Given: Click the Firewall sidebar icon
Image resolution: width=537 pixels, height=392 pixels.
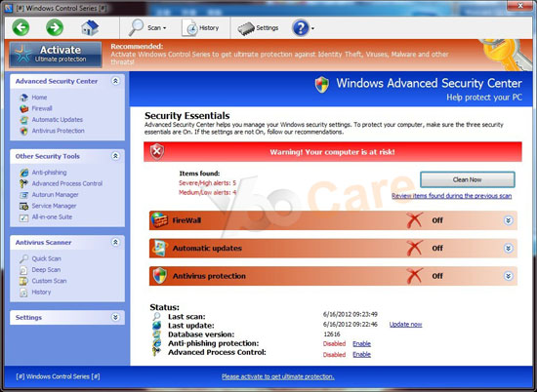Looking at the screenshot, I should point(23,109).
